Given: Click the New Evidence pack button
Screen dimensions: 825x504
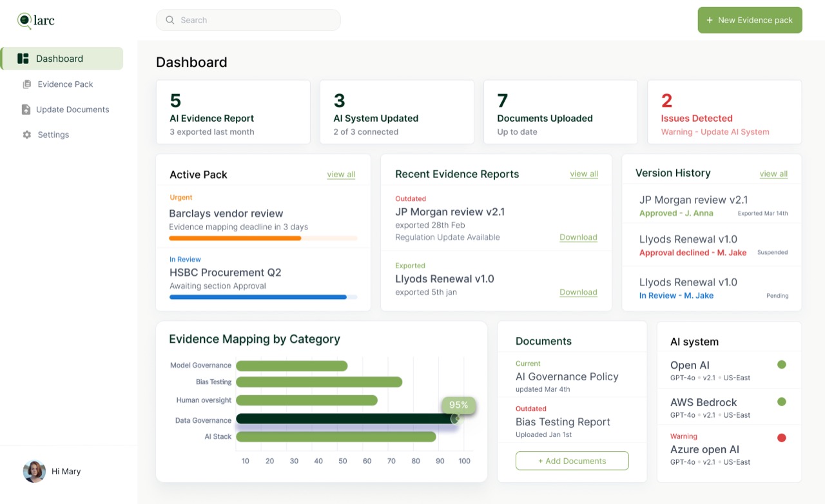Looking at the screenshot, I should 750,20.
